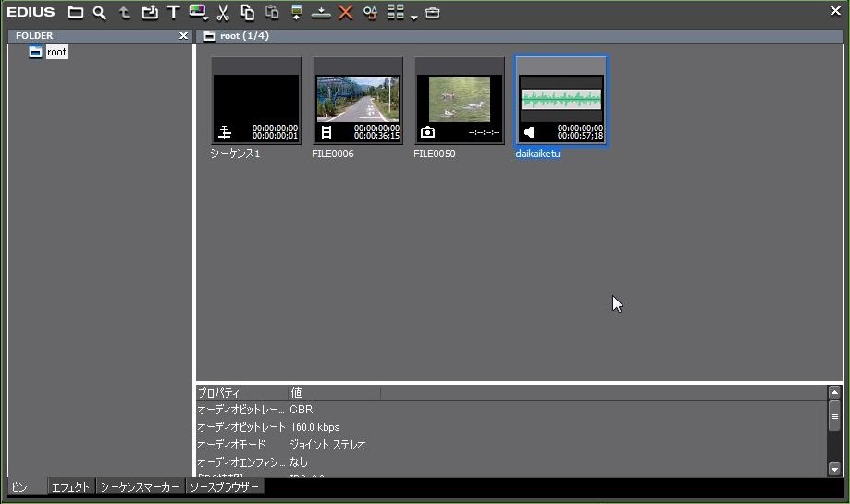This screenshot has width=850, height=504.
Task: Click the daikaiketu duration timecode 00:00:57;18
Action: click(x=580, y=136)
